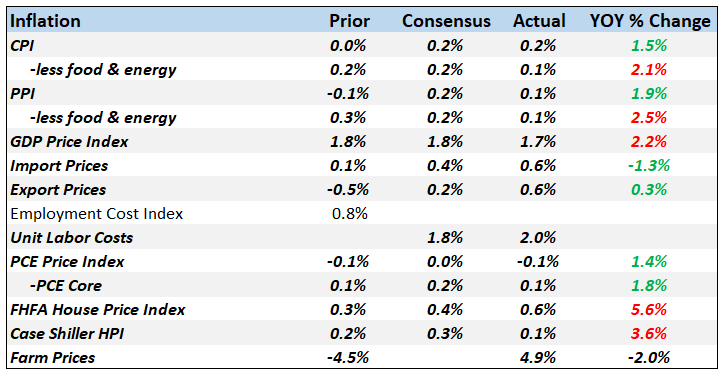Click the -PCE Core YOY value 1.8%
This screenshot has height=375, width=724.
pyautogui.click(x=649, y=285)
